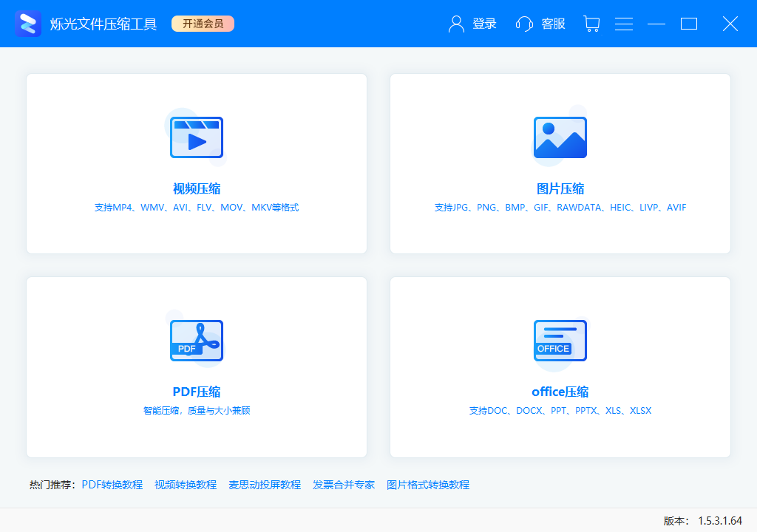Open the 发票合并专家 link
Image resolution: width=757 pixels, height=532 pixels.
[344, 484]
